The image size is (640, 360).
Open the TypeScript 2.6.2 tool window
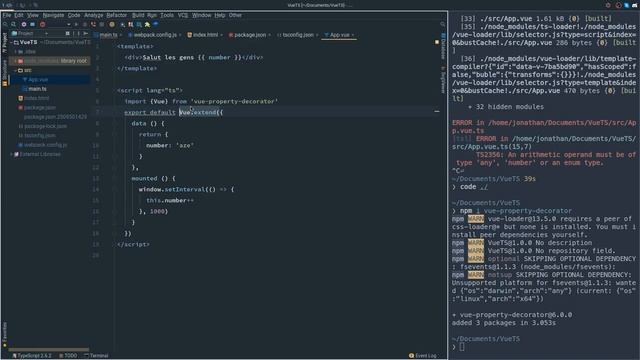[x=32, y=356]
